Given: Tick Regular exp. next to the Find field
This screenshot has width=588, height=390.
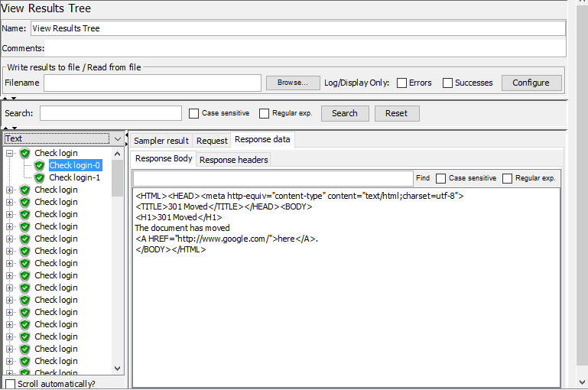Looking at the screenshot, I should coord(507,178).
